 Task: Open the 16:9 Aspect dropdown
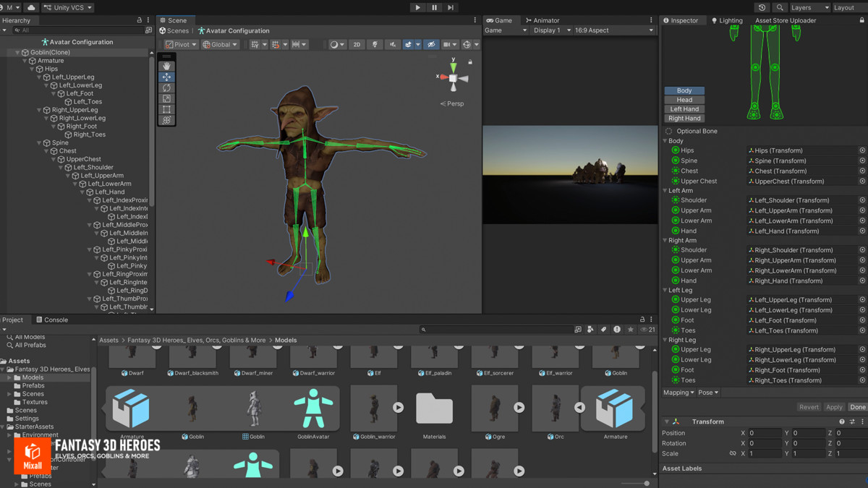tap(614, 30)
